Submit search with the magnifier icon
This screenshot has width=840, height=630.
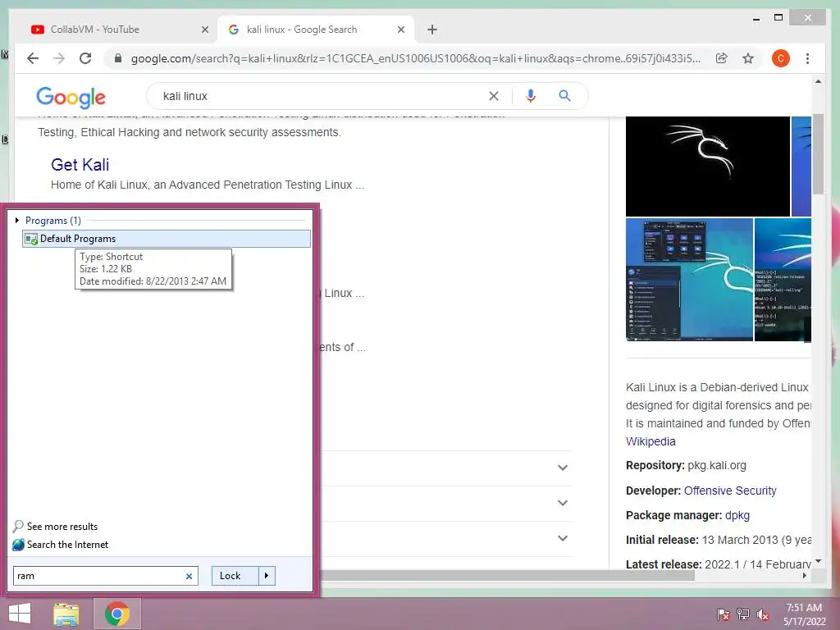point(564,96)
